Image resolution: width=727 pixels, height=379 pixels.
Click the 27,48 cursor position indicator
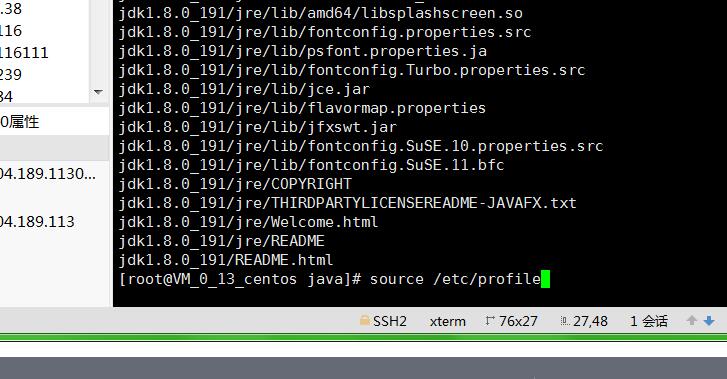coord(590,321)
